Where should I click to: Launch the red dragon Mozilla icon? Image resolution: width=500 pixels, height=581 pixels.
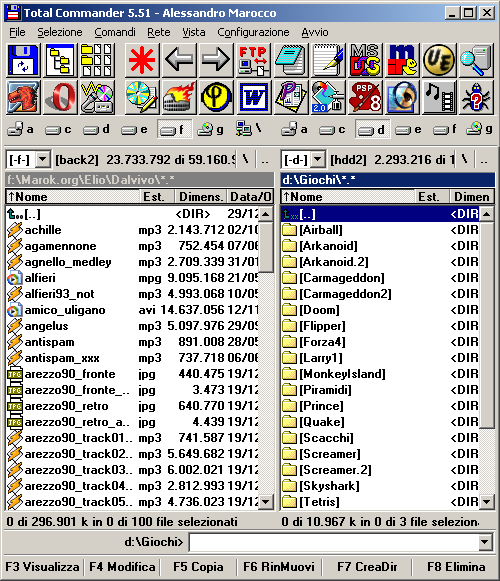pos(23,97)
